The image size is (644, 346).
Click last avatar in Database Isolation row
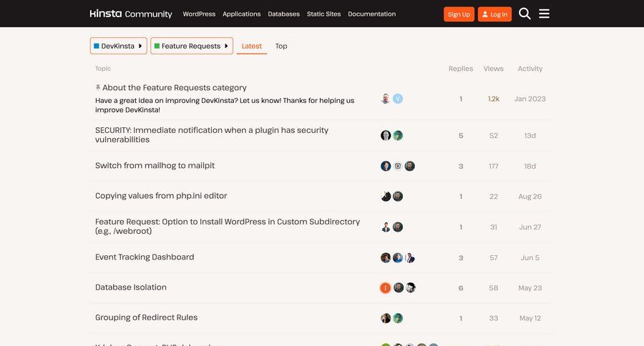[x=410, y=287]
